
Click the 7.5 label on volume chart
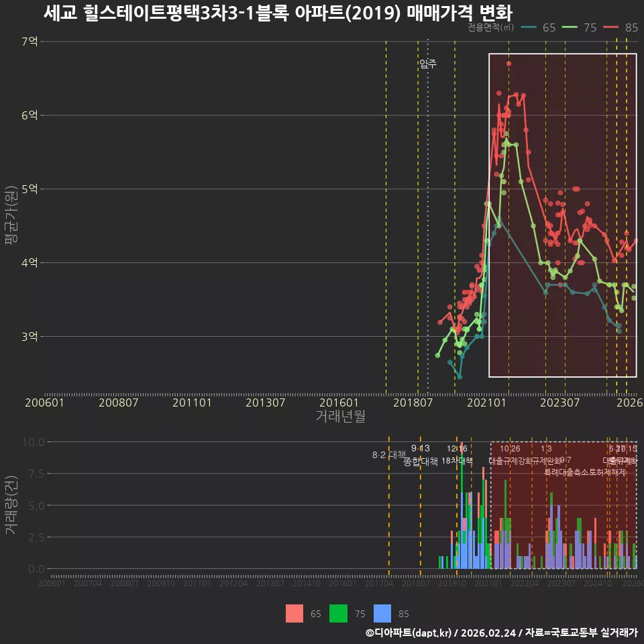pyautogui.click(x=36, y=474)
